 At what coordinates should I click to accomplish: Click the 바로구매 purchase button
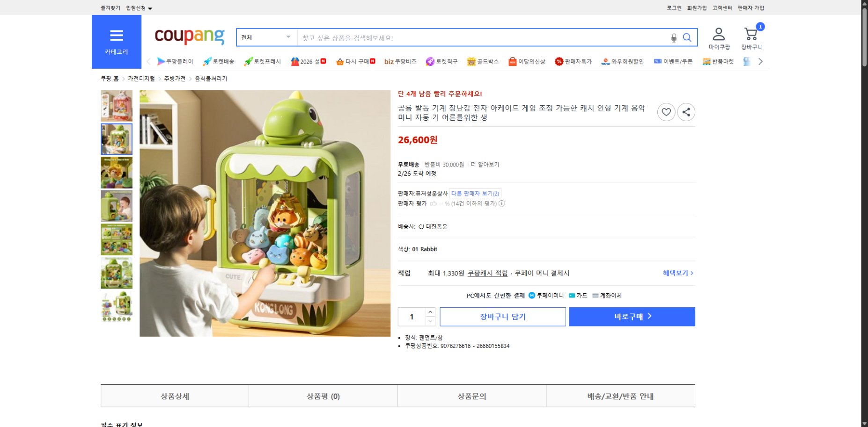[632, 316]
